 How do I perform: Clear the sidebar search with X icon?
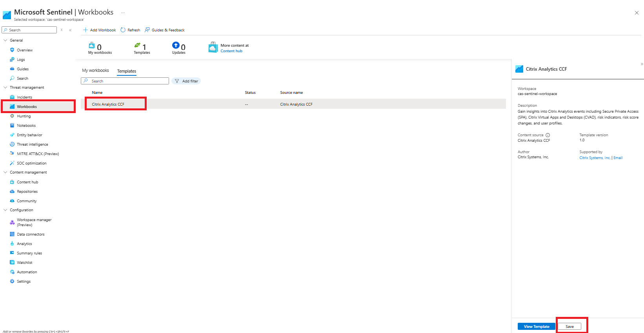tap(62, 30)
